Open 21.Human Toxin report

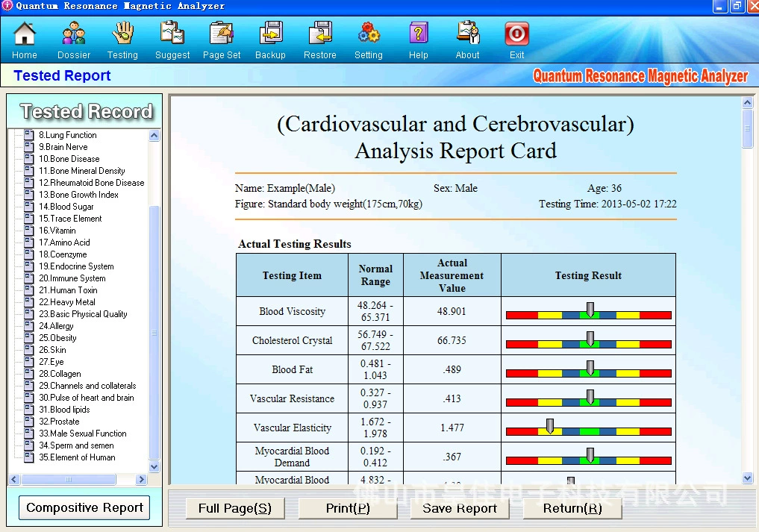68,290
